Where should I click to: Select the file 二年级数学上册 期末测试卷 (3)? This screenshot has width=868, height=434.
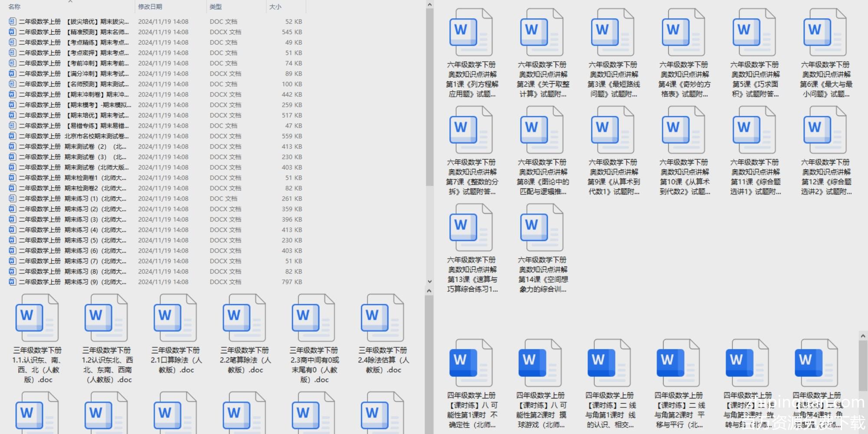72,157
